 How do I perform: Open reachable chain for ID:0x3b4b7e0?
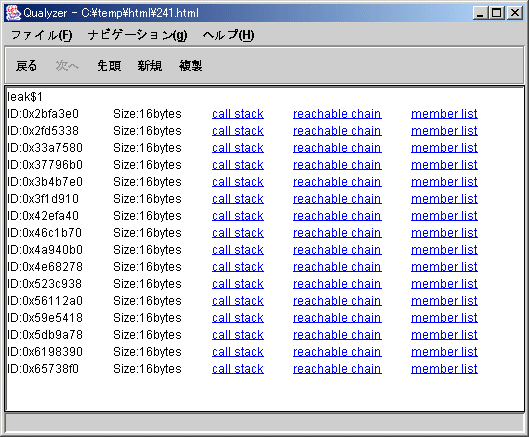[337, 182]
